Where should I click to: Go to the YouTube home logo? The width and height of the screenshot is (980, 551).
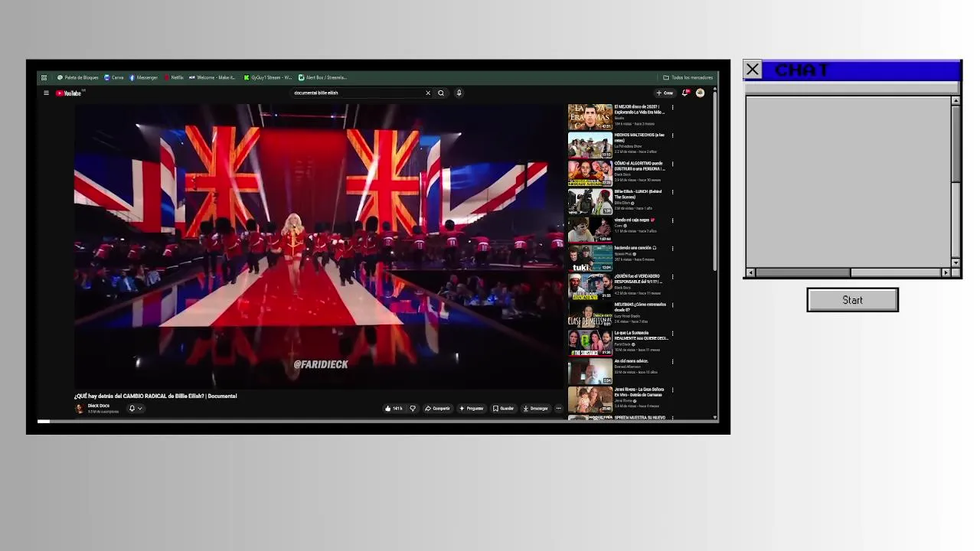click(68, 93)
